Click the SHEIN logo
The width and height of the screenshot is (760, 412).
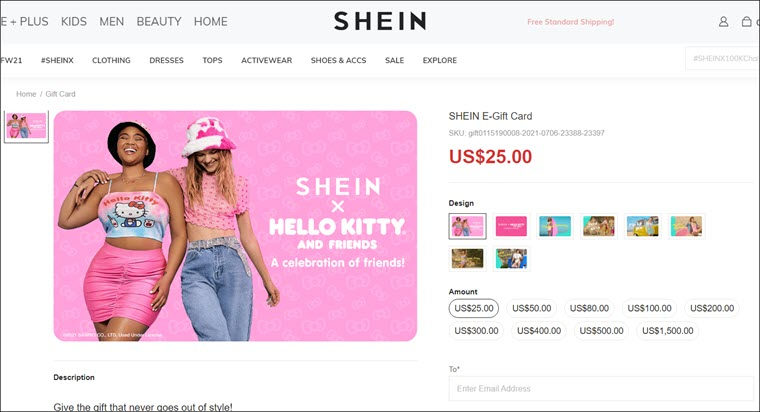pyautogui.click(x=380, y=21)
